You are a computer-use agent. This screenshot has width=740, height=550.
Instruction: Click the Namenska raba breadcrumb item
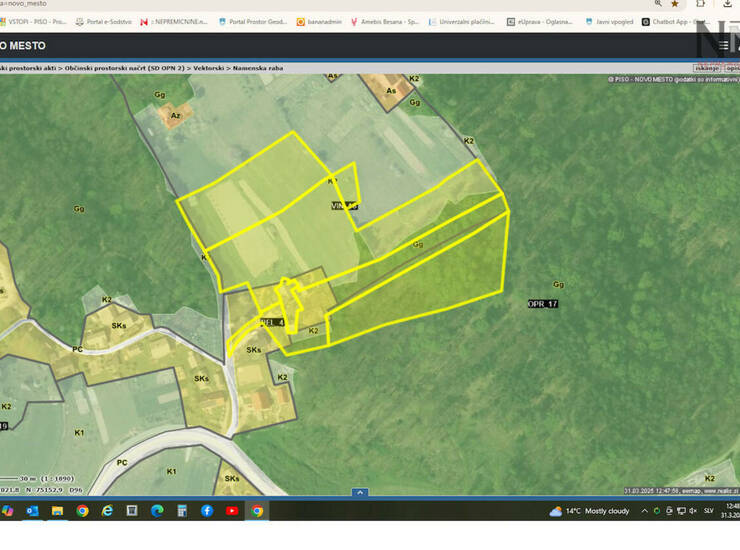256,67
